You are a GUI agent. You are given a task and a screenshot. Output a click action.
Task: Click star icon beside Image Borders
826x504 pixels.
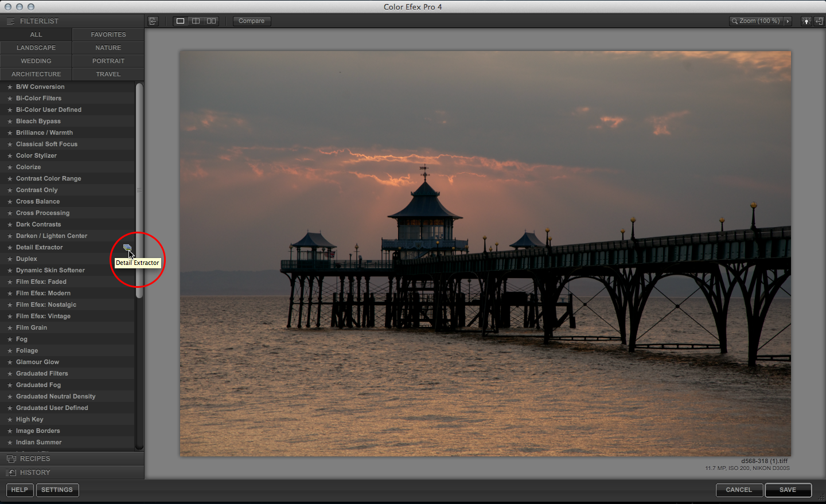pyautogui.click(x=10, y=431)
